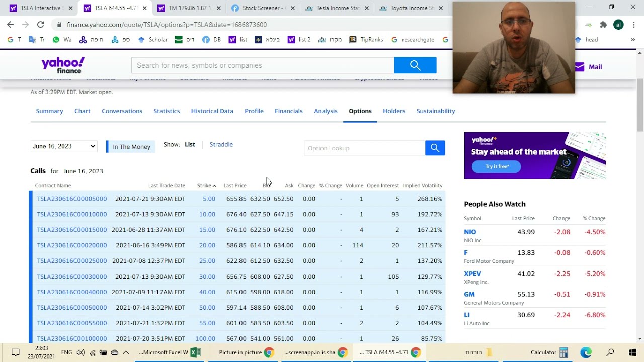Image resolution: width=644 pixels, height=362 pixels.
Task: Open the Statistics tab
Action: point(167,111)
